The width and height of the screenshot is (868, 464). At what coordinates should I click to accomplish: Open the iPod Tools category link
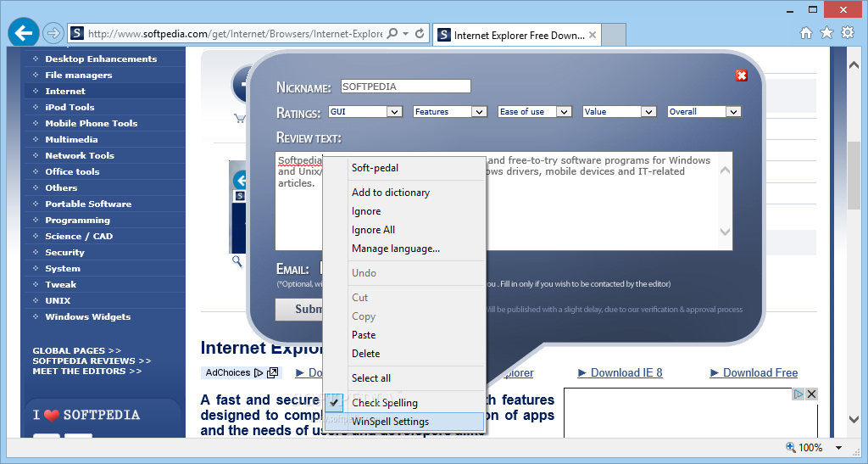coord(70,107)
